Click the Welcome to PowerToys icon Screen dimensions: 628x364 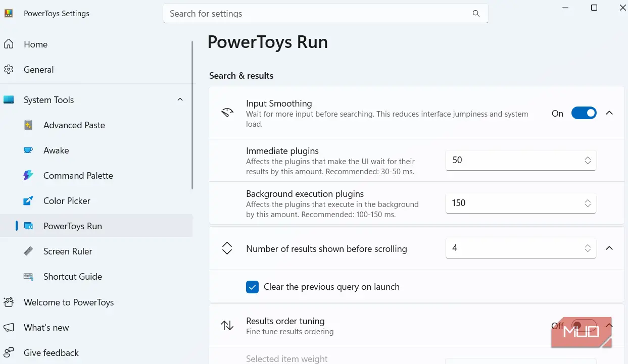coord(9,302)
